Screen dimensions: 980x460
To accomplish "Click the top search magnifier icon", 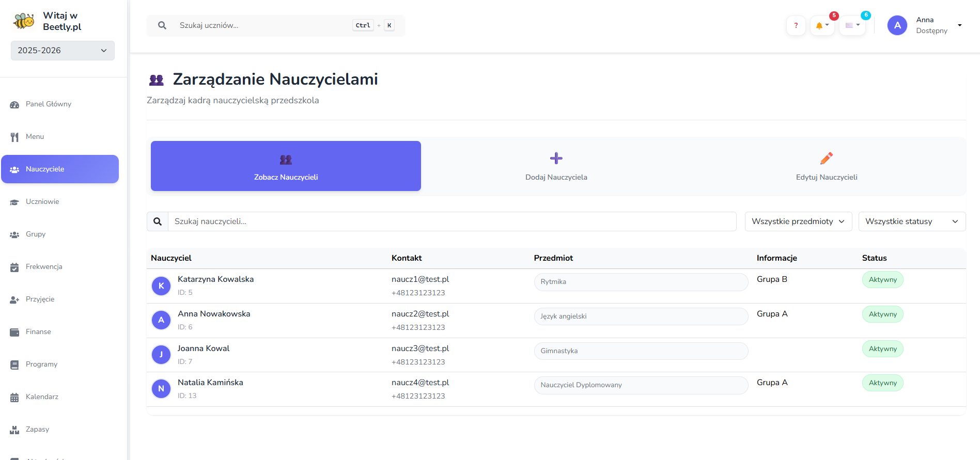I will pos(162,25).
